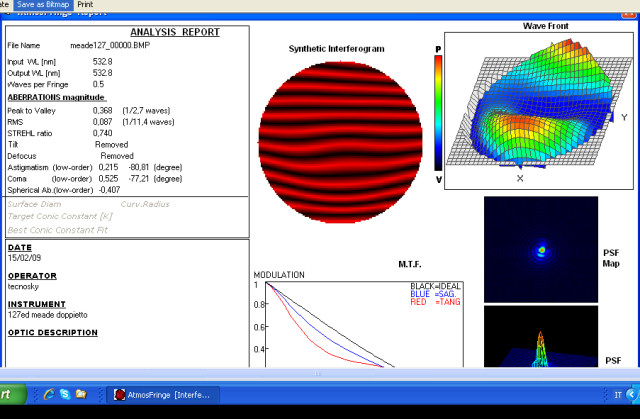Click Astigmatism magnitude 0,215
The width and height of the screenshot is (640, 419).
[x=108, y=168]
